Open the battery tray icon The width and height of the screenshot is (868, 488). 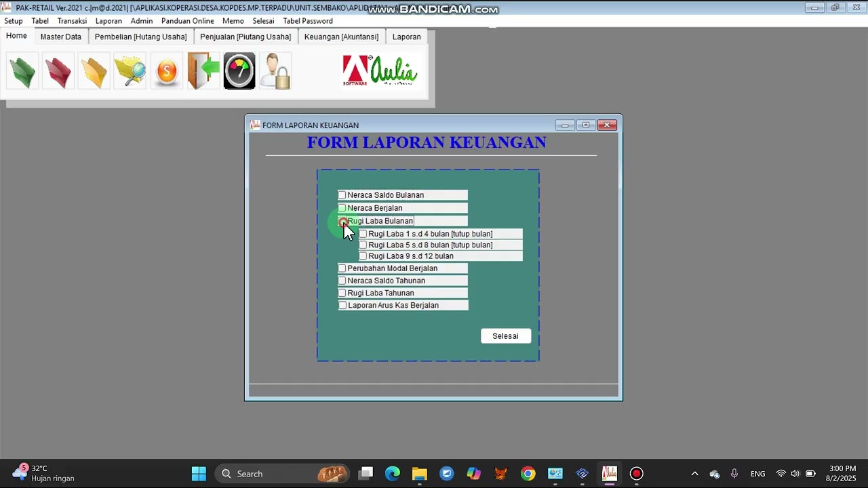810,474
